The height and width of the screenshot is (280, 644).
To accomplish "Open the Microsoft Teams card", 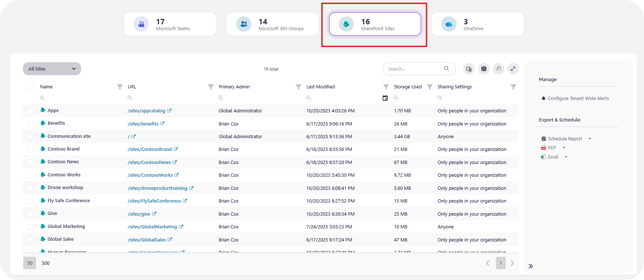I will (x=170, y=24).
